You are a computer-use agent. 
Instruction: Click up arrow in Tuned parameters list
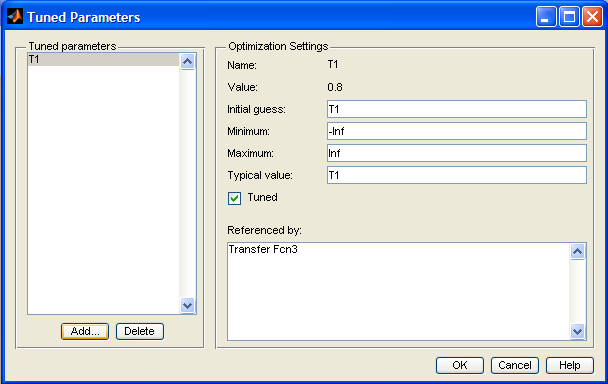(x=188, y=61)
